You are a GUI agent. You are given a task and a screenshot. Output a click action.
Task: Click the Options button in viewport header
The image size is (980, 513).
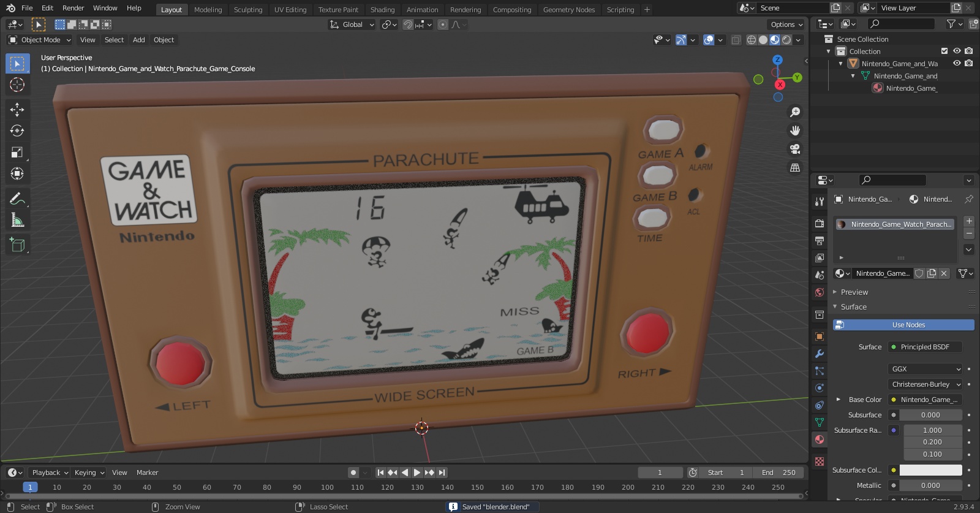786,25
